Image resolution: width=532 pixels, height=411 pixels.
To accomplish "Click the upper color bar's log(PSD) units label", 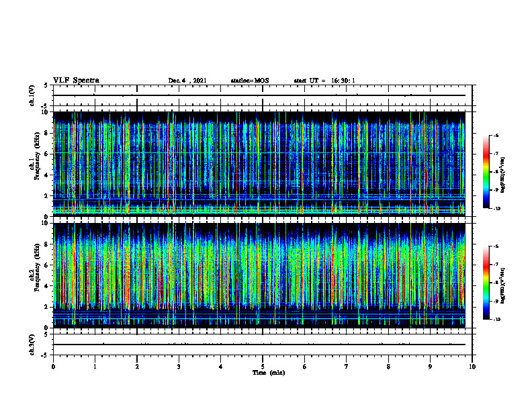I will click(503, 175).
